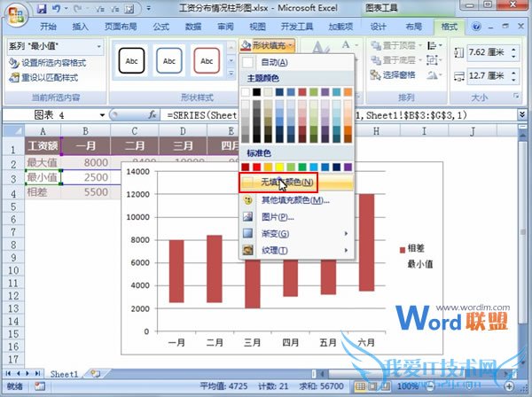Expand the formula bar

[x=522, y=114]
